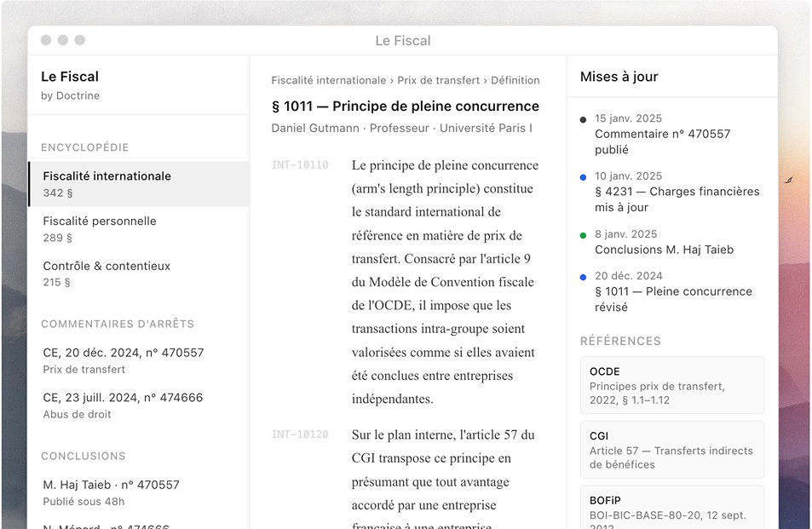The height and width of the screenshot is (529, 812).
Task: Open the BOFiP reference card
Action: [x=672, y=507]
